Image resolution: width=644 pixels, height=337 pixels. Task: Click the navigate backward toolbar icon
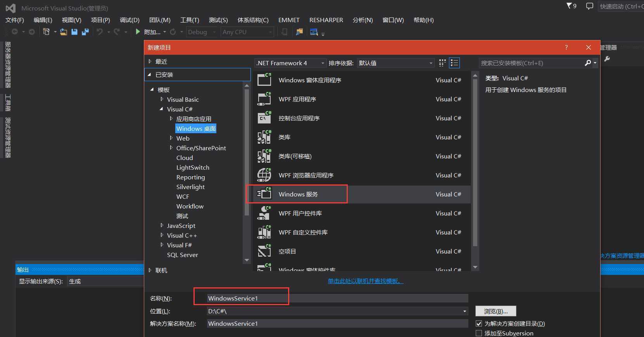pos(15,32)
